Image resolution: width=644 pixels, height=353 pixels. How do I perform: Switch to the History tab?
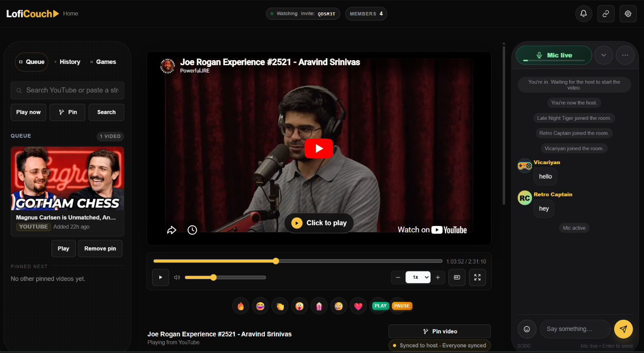point(67,62)
